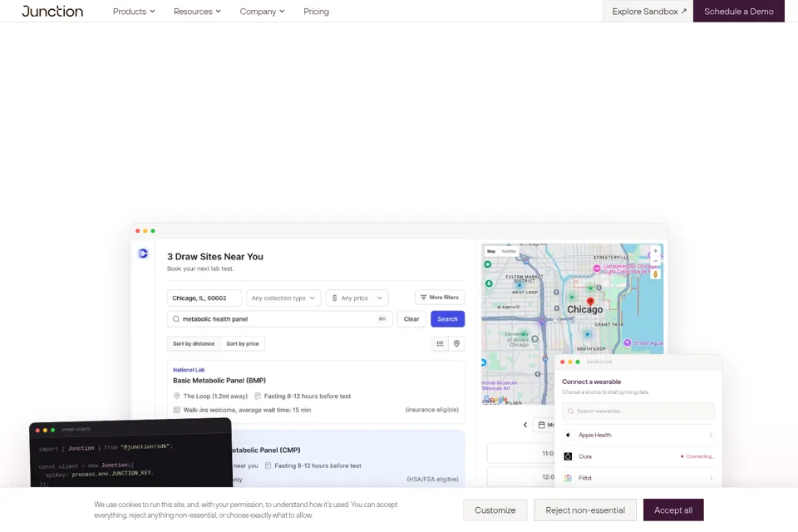Viewport: 798px width, 532px height.
Task: Click the University of Illinois Chicago marker
Action: click(x=534, y=338)
